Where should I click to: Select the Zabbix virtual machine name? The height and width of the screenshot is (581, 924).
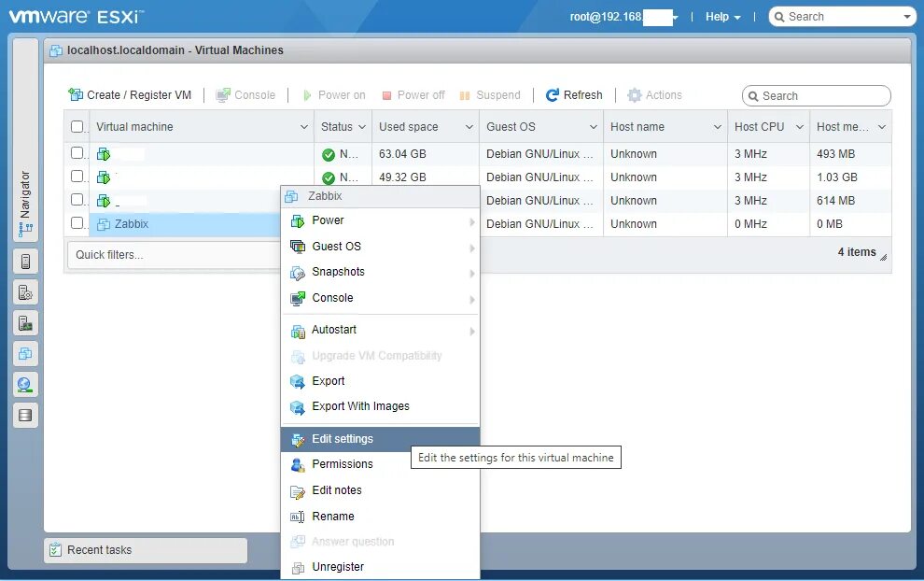coord(131,224)
